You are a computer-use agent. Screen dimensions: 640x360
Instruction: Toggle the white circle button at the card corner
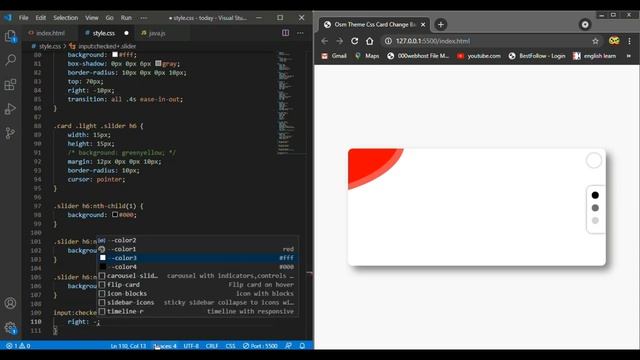(594, 160)
